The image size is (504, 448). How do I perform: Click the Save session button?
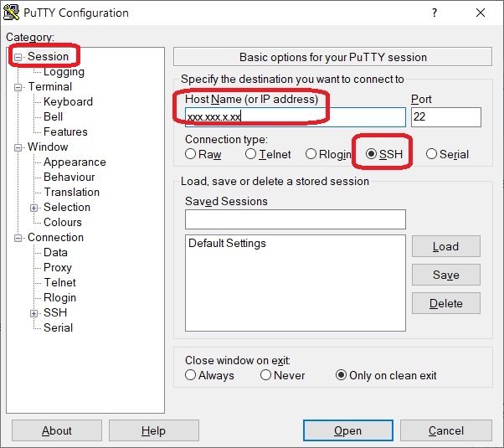point(446,275)
